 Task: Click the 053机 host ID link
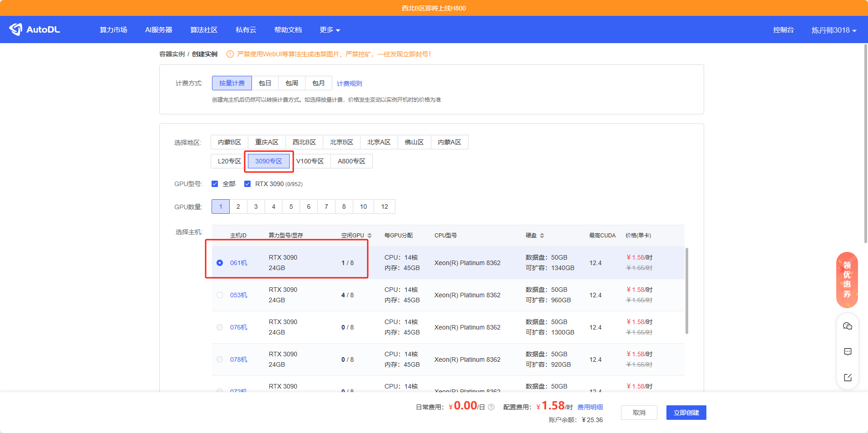239,295
